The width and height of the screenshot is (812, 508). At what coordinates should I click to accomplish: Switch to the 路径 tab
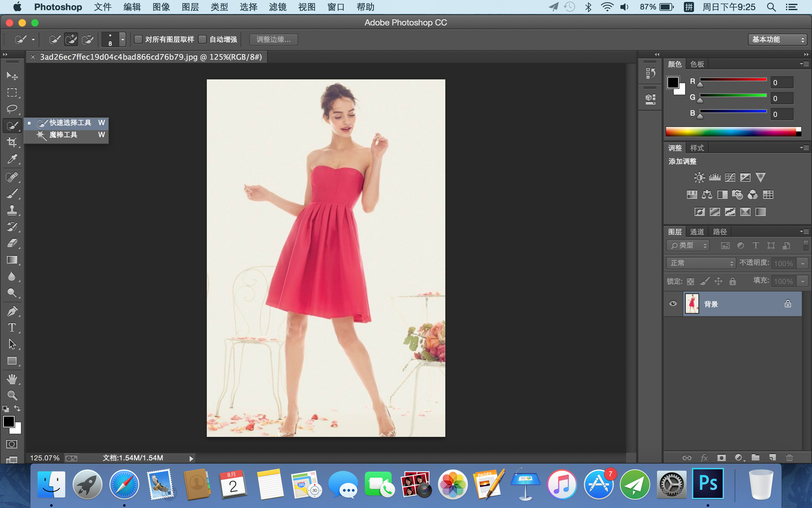tap(720, 231)
